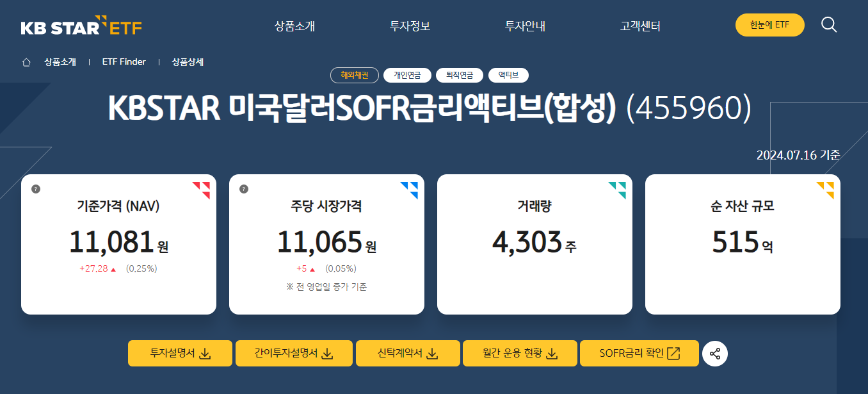Click the date 2024.07.16 기준
This screenshot has width=868, height=394.
click(x=798, y=155)
